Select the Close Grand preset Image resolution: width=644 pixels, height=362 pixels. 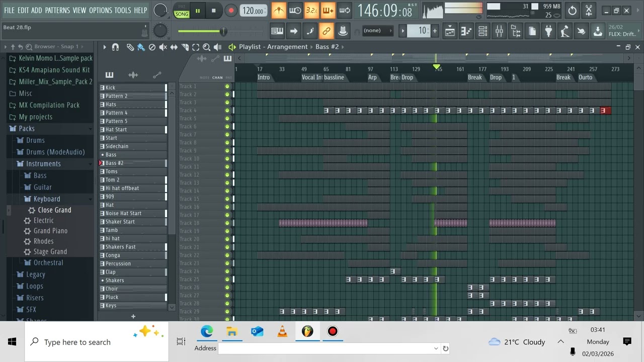pyautogui.click(x=54, y=210)
